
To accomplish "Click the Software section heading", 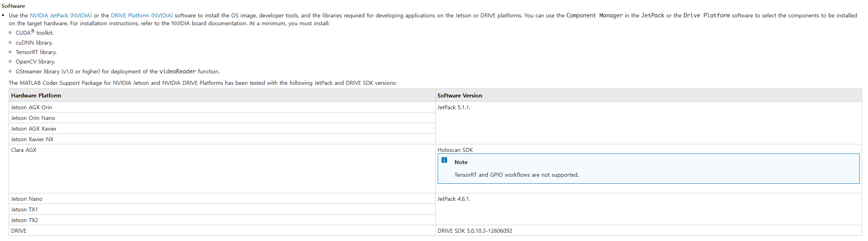I will click(x=13, y=6).
